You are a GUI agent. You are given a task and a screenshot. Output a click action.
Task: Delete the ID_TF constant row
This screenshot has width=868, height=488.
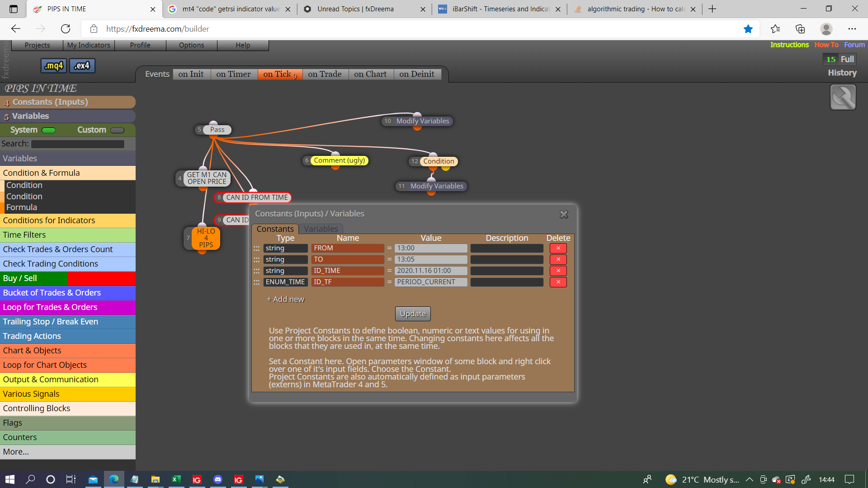(x=558, y=282)
